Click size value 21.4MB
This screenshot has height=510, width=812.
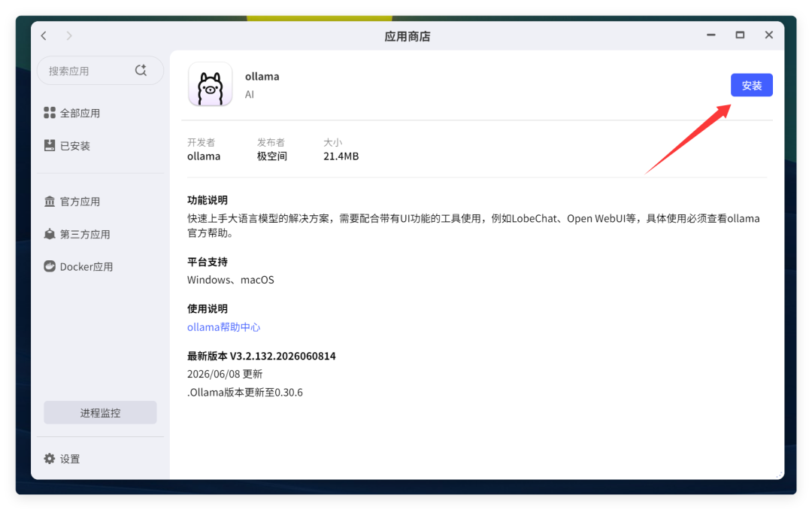(x=341, y=156)
